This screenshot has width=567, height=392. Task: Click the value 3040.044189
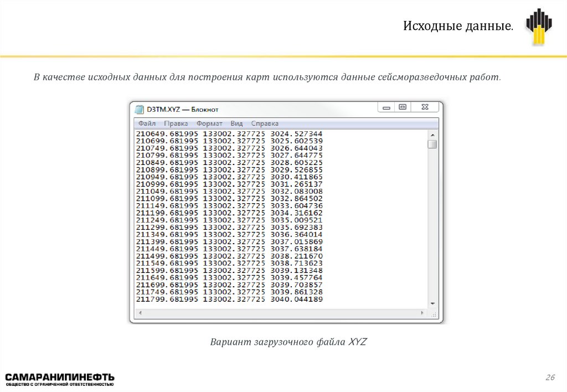tap(296, 300)
